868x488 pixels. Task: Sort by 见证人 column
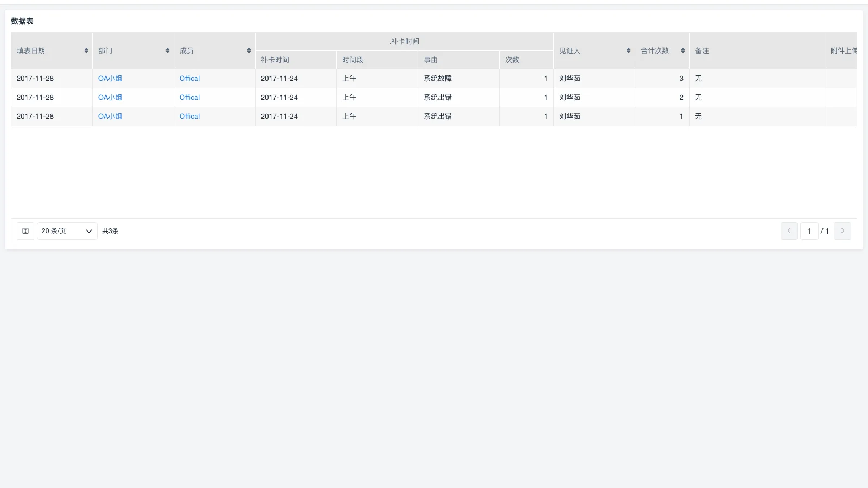628,50
